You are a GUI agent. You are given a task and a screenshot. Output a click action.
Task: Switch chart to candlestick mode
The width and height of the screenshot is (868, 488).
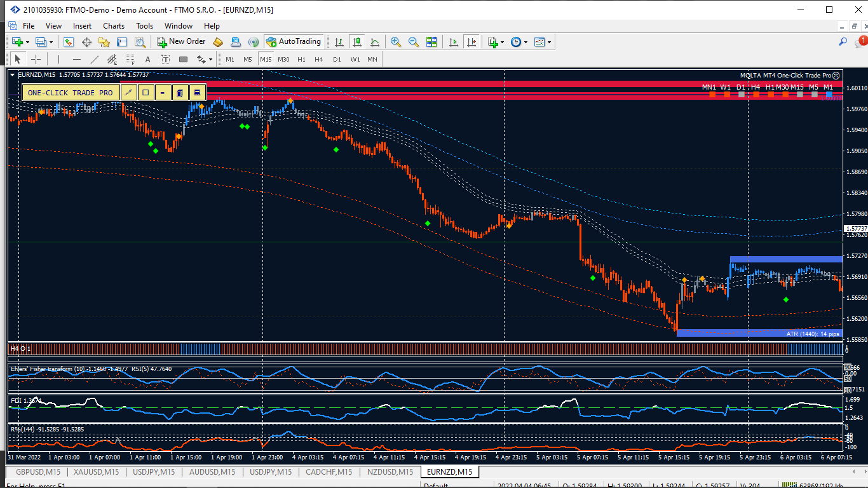click(357, 42)
